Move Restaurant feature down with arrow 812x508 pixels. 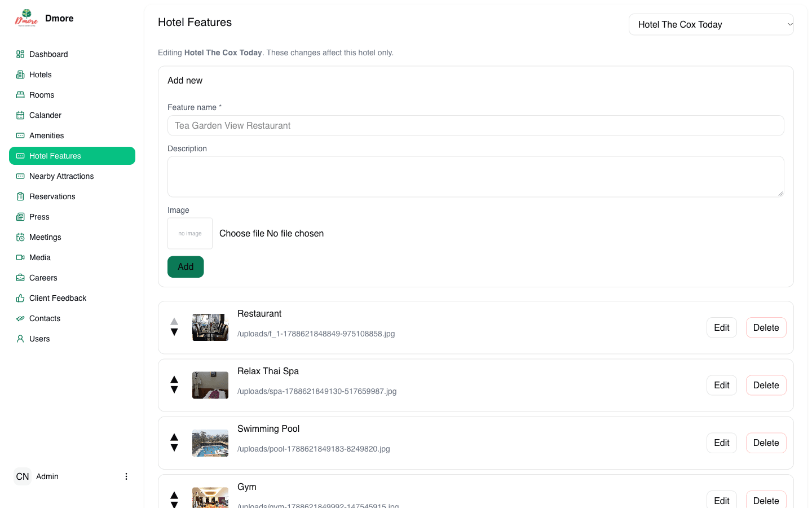pyautogui.click(x=174, y=332)
